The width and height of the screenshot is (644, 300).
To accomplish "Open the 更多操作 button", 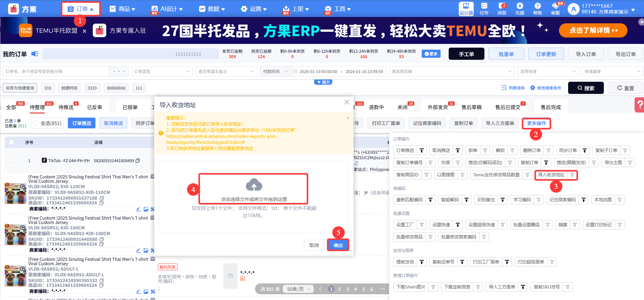I will [536, 123].
